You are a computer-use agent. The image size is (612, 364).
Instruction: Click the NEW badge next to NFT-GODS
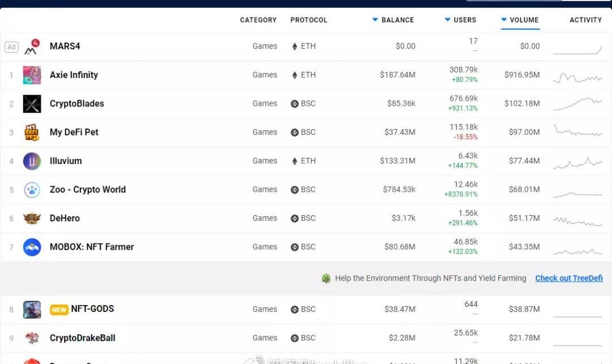tap(59, 310)
